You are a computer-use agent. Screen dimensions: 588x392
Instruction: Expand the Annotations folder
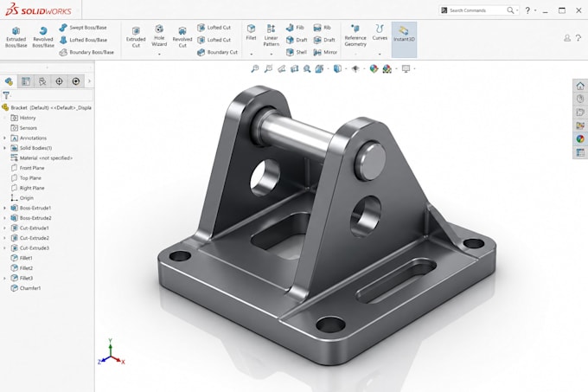(4, 138)
